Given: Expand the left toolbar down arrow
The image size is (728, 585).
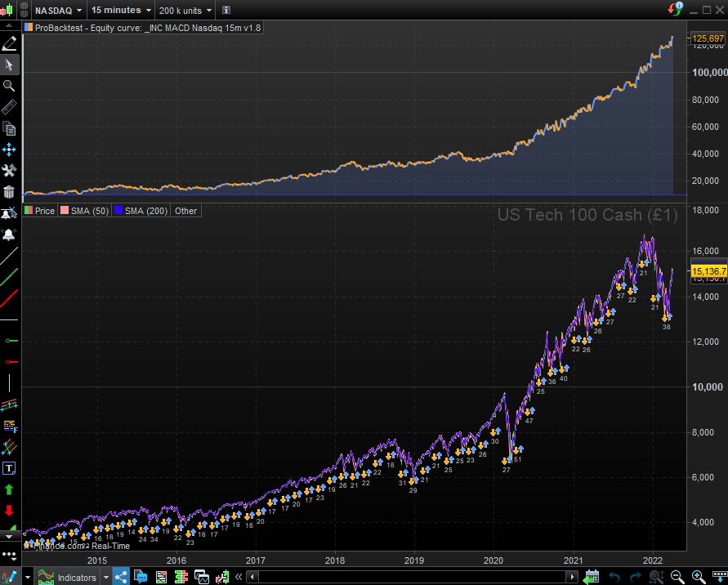Looking at the screenshot, I should click(9, 536).
